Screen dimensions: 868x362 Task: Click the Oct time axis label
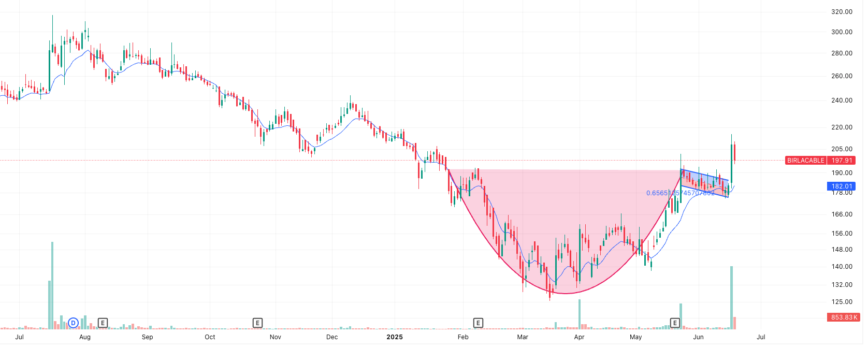click(210, 337)
